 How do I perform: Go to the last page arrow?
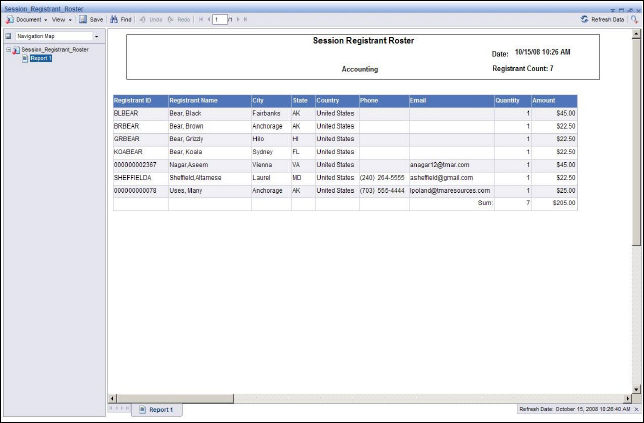(x=244, y=19)
